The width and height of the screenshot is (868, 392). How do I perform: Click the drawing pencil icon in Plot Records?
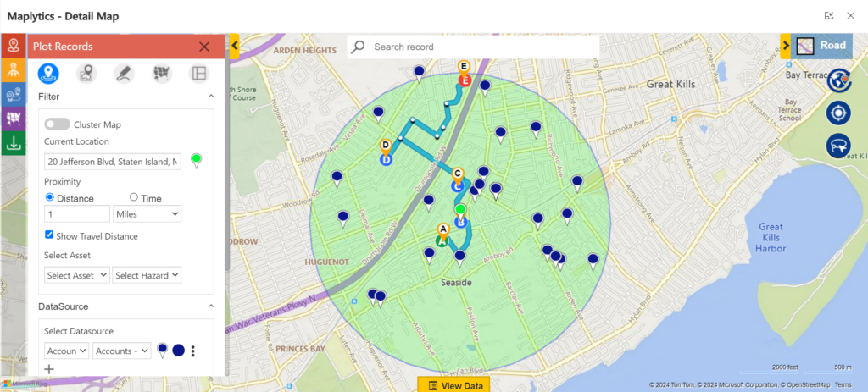coord(125,74)
